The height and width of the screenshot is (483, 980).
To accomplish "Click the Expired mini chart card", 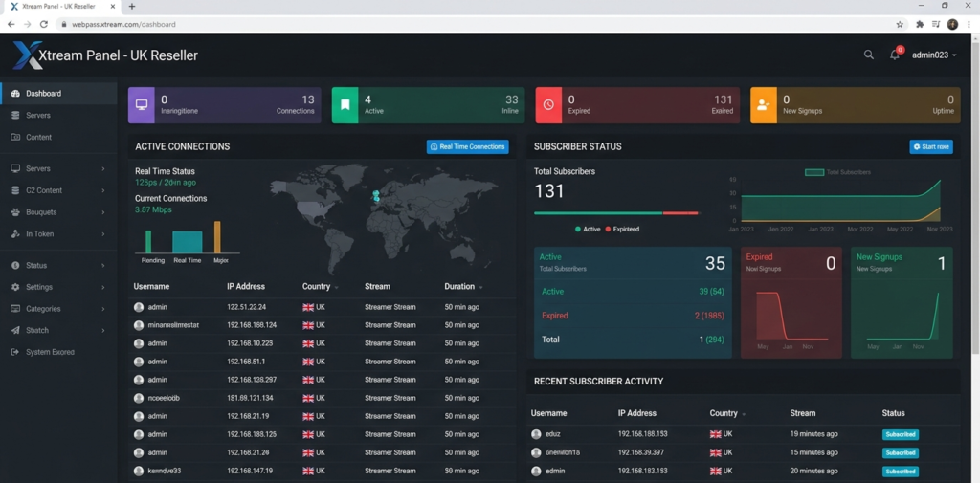I will (x=791, y=303).
